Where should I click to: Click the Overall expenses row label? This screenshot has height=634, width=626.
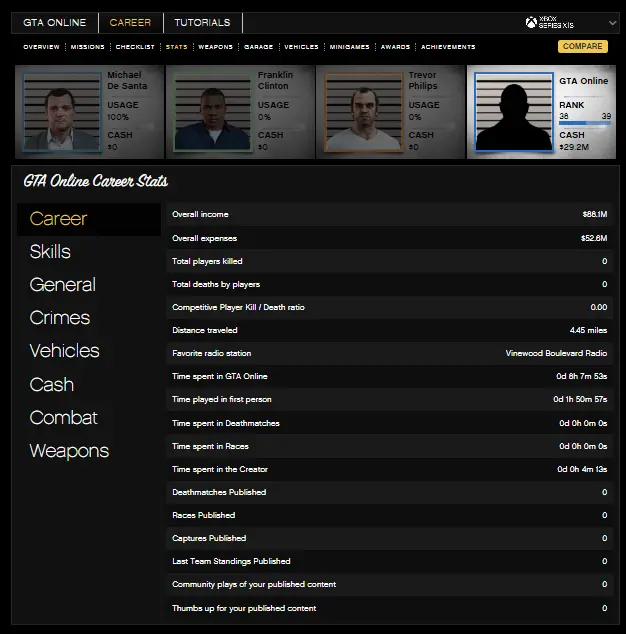click(205, 238)
